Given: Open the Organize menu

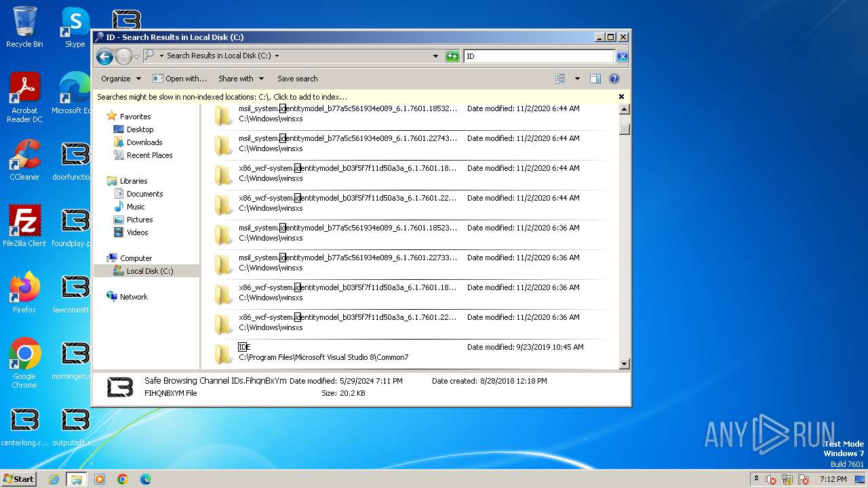Looking at the screenshot, I should [x=121, y=79].
